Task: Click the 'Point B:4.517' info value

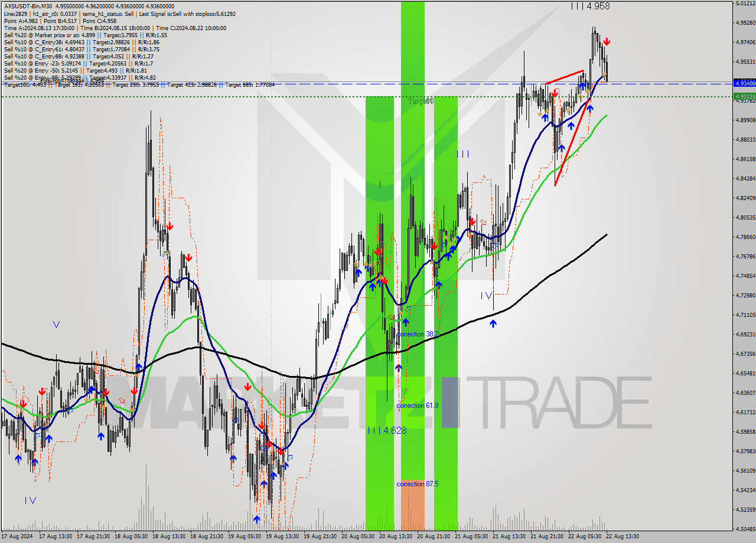Action: pyautogui.click(x=61, y=21)
